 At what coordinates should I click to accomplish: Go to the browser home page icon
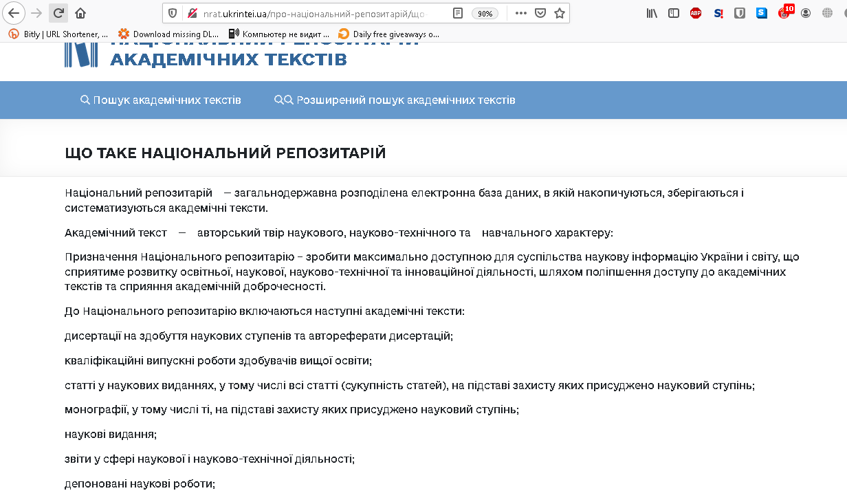[x=80, y=13]
